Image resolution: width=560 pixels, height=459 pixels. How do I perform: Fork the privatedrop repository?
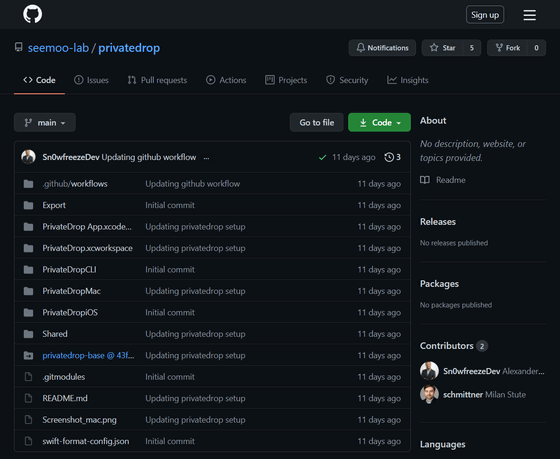point(508,48)
